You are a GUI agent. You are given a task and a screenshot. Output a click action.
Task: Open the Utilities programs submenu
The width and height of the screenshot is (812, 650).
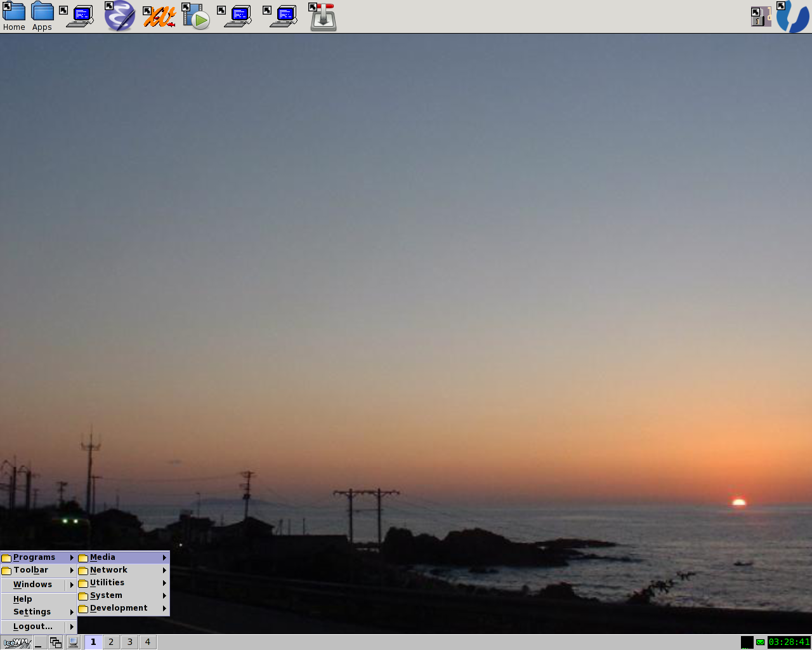click(x=124, y=583)
